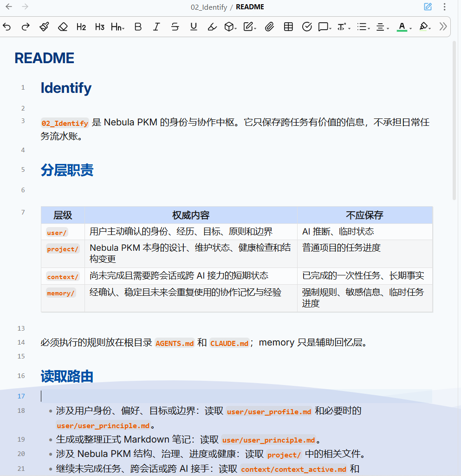The width and height of the screenshot is (461, 476).
Task: Click the 分层职责 heading
Action: pos(67,170)
